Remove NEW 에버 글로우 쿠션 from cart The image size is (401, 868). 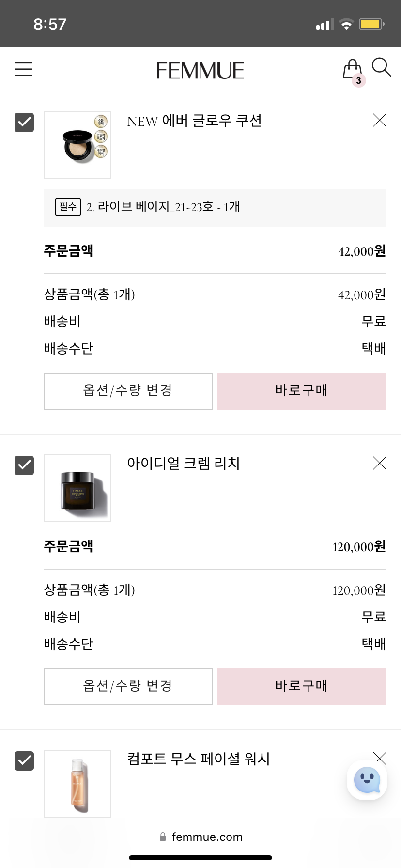(380, 120)
